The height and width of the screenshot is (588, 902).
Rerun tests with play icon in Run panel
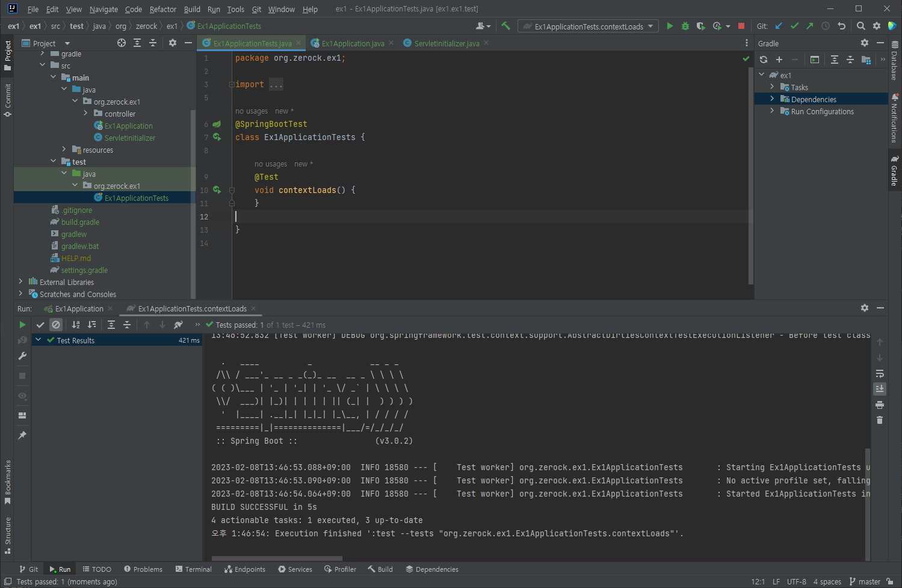click(22, 325)
